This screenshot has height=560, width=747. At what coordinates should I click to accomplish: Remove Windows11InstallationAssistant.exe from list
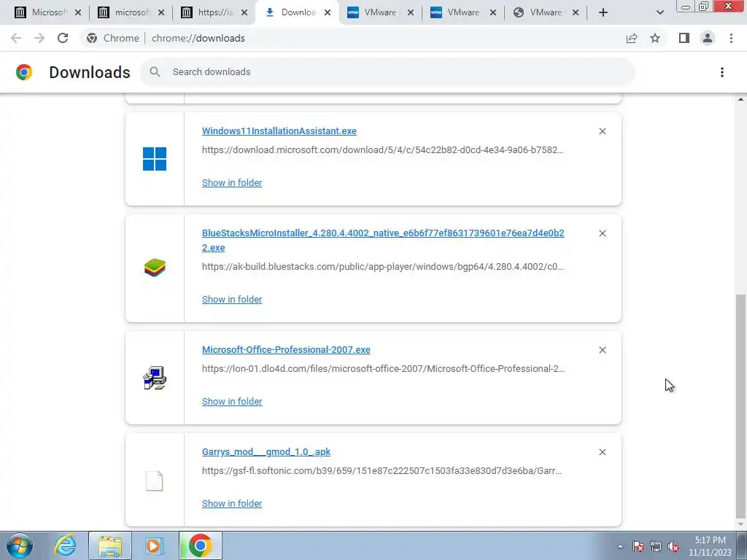602,131
